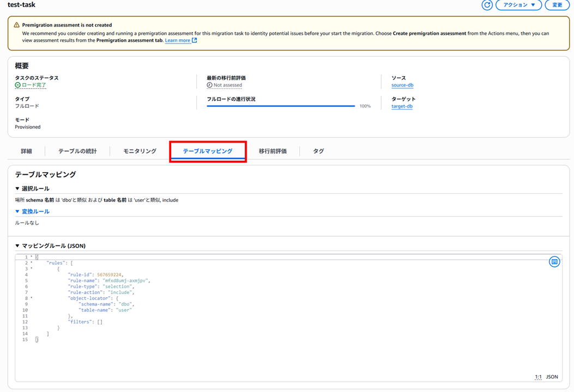Image resolution: width=574 pixels, height=392 pixels.
Task: Click the refresh icon button
Action: point(487,5)
